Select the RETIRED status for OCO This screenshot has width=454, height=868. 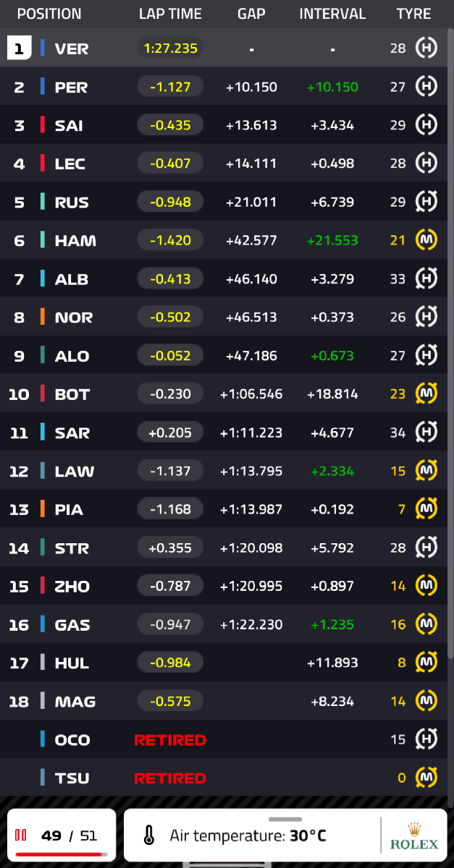(x=170, y=740)
